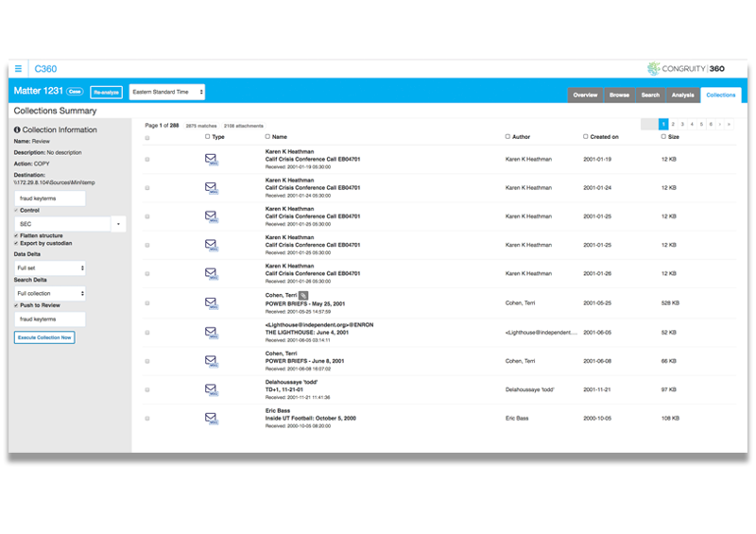Click author Delahoussaye 'todd' cell

530,389
